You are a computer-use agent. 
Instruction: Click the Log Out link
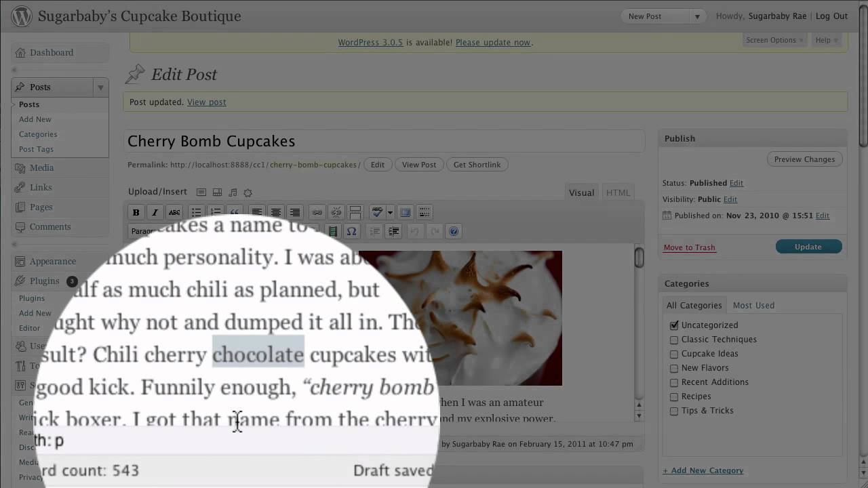[831, 16]
